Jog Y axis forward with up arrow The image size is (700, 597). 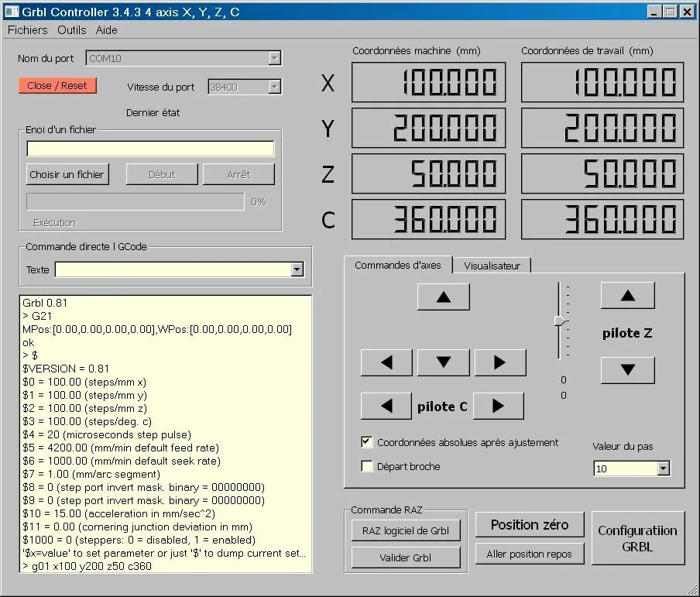tap(443, 297)
